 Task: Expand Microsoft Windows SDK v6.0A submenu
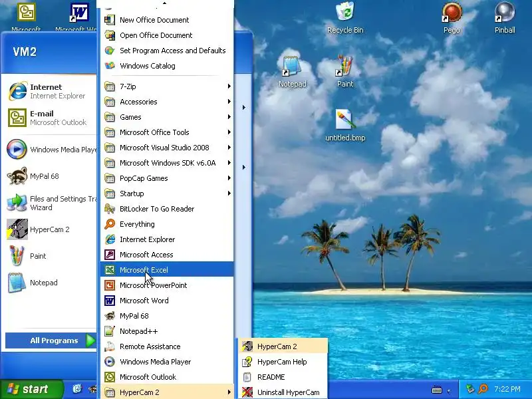pyautogui.click(x=167, y=162)
